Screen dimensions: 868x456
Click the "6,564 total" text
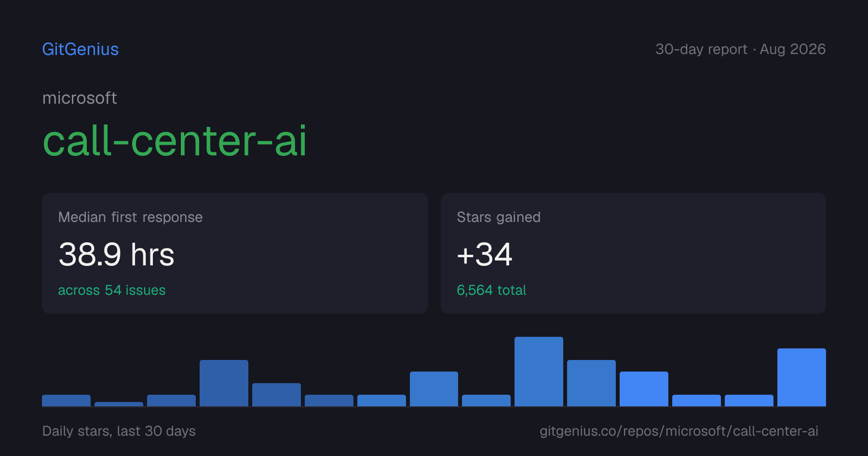pyautogui.click(x=491, y=290)
